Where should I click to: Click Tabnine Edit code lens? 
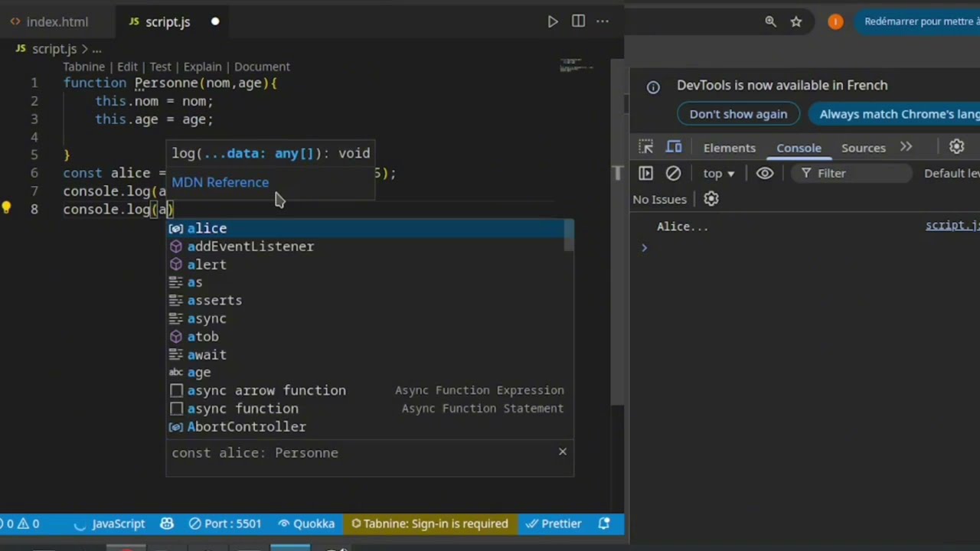click(127, 67)
